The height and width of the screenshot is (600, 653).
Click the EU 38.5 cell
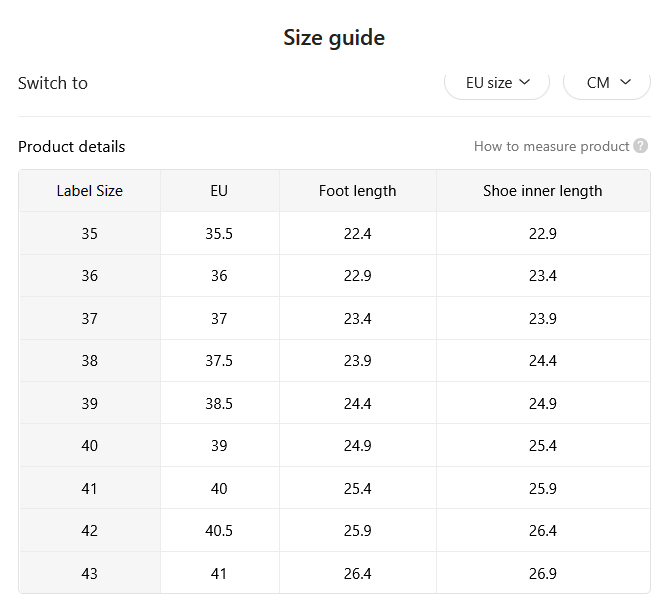pyautogui.click(x=219, y=403)
